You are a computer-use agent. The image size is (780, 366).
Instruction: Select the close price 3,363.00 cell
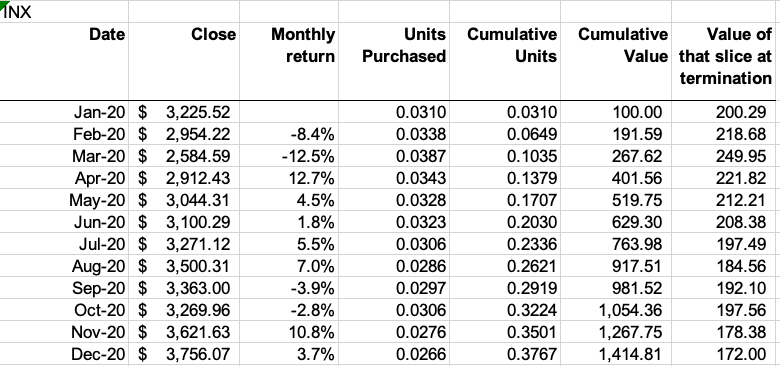click(x=184, y=288)
